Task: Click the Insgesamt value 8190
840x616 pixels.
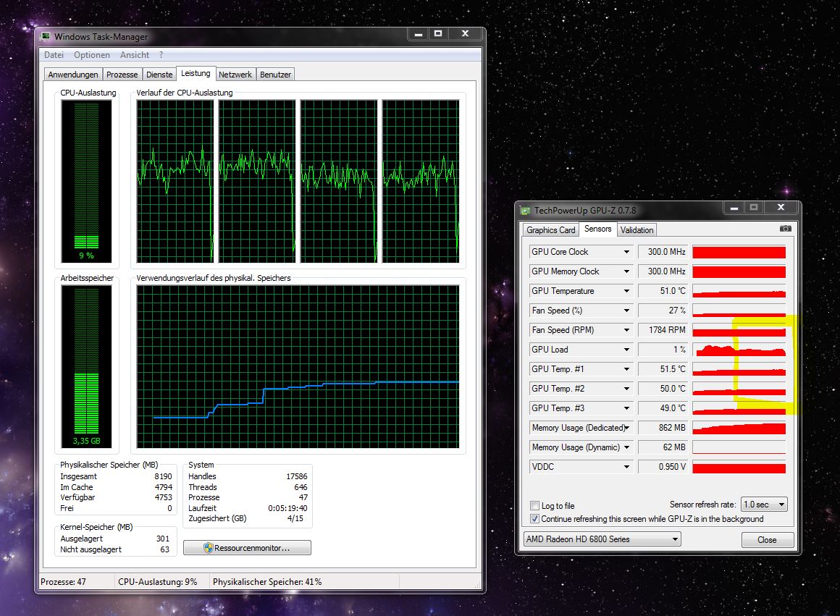Action: (164, 476)
